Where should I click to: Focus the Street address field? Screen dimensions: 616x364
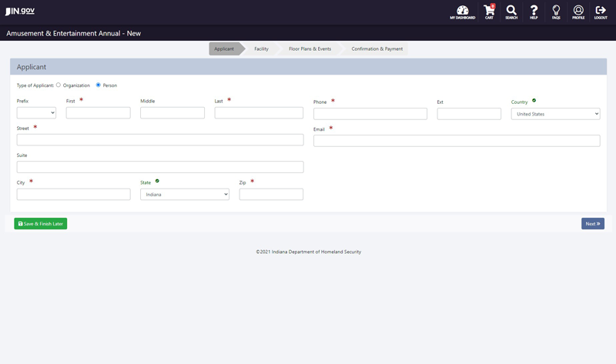pyautogui.click(x=160, y=140)
